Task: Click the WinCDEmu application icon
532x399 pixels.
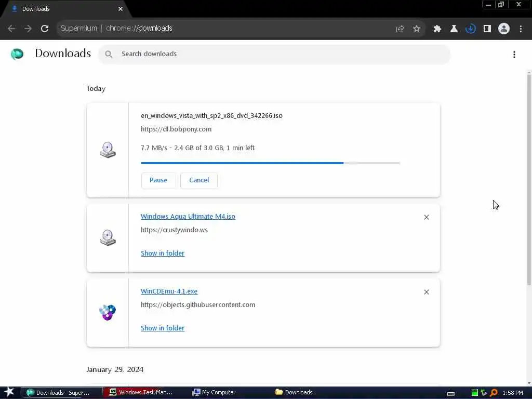Action: (108, 312)
